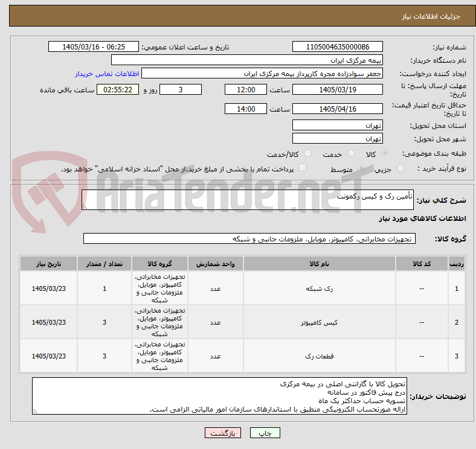Select the کالا/خدمت radio button
476x449 pixels.
[x=308, y=153]
